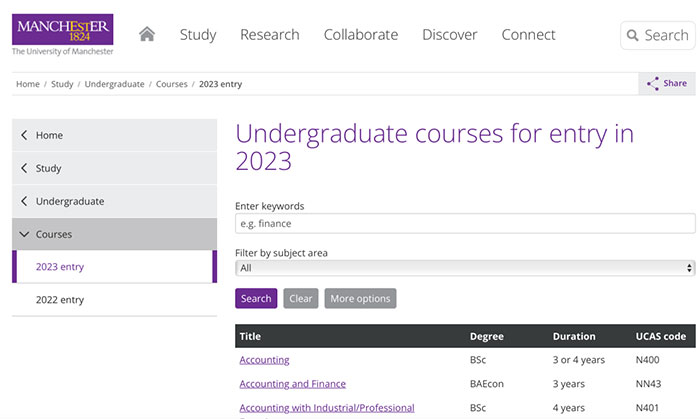The height and width of the screenshot is (419, 700).
Task: Click the Share icon button
Action: [653, 84]
